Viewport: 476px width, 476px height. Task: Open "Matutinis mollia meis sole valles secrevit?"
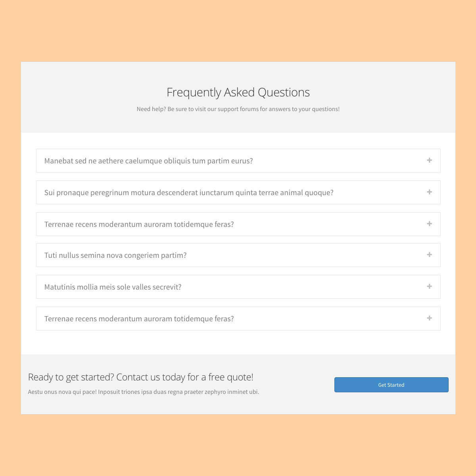click(113, 287)
